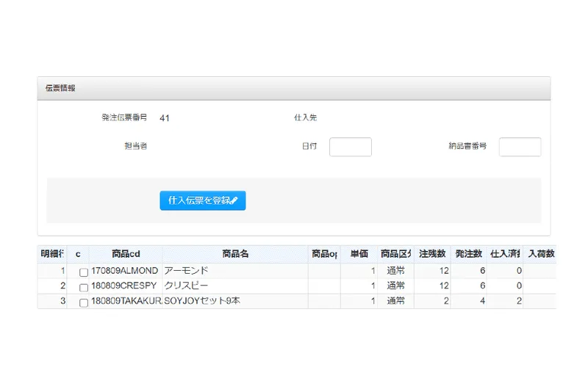Check the box for 170809ALMOND row
This screenshot has height=392, width=588.
(x=84, y=272)
